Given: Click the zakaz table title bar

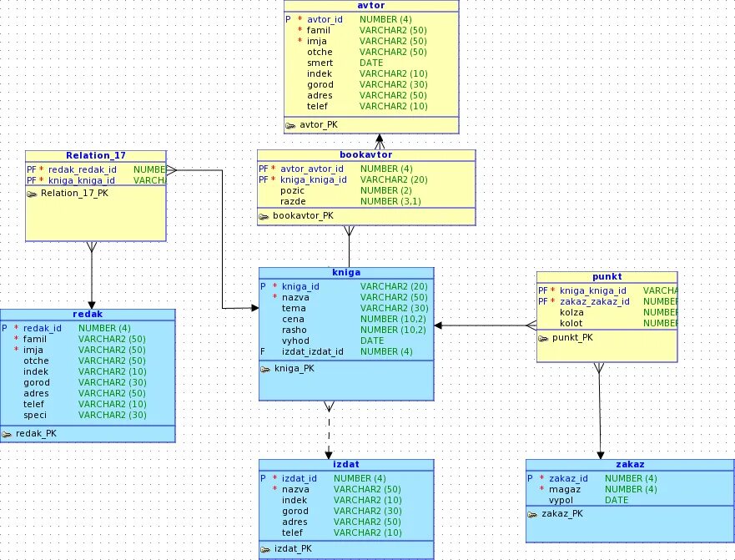Looking at the screenshot, I should coord(630,464).
